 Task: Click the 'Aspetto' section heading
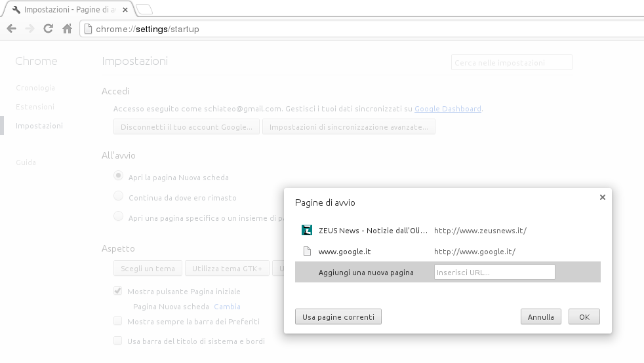click(118, 248)
